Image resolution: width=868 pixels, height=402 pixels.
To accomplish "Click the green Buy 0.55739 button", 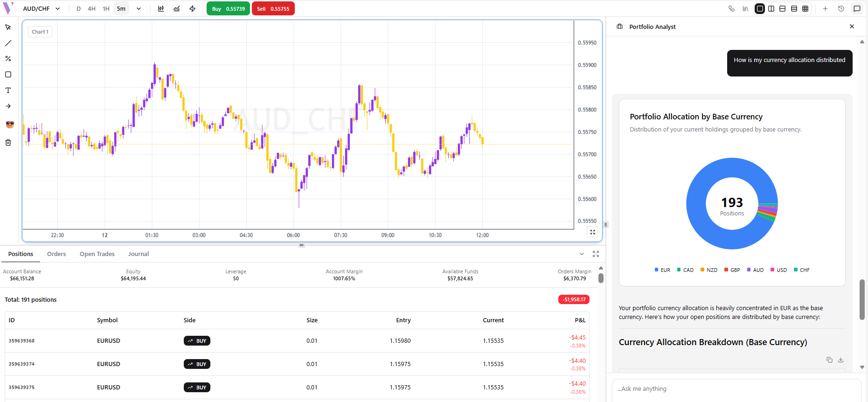I will (228, 9).
